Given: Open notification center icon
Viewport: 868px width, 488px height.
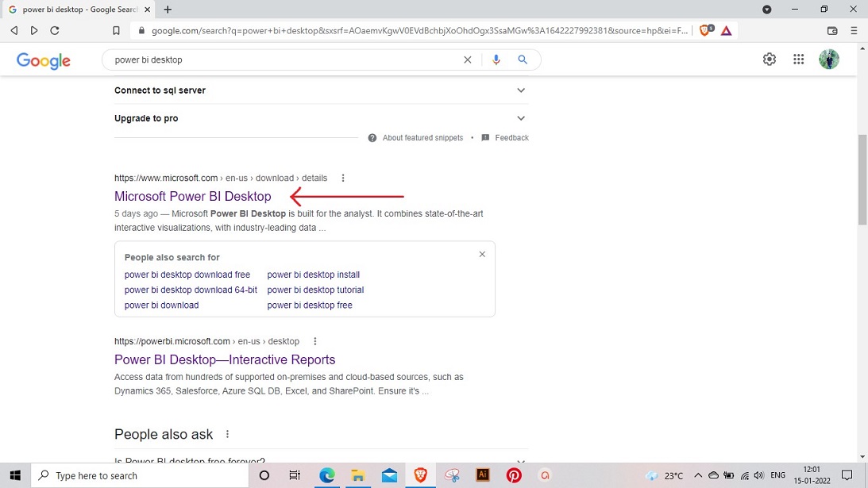Looking at the screenshot, I should [x=847, y=475].
